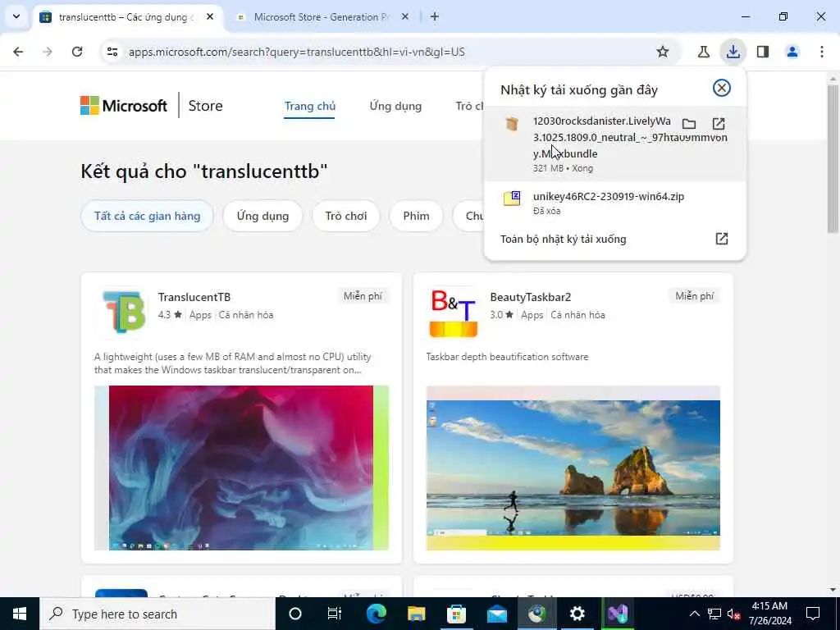Filter results by Ứng dụng chip
The height and width of the screenshot is (630, 840).
(x=262, y=216)
